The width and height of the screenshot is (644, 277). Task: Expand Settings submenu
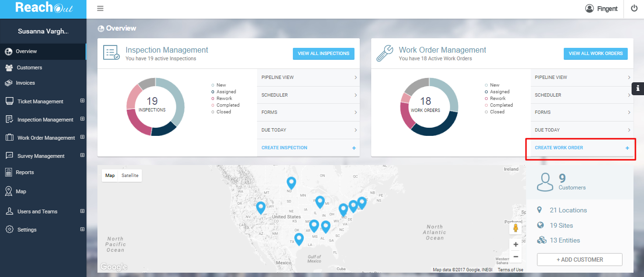(82, 229)
